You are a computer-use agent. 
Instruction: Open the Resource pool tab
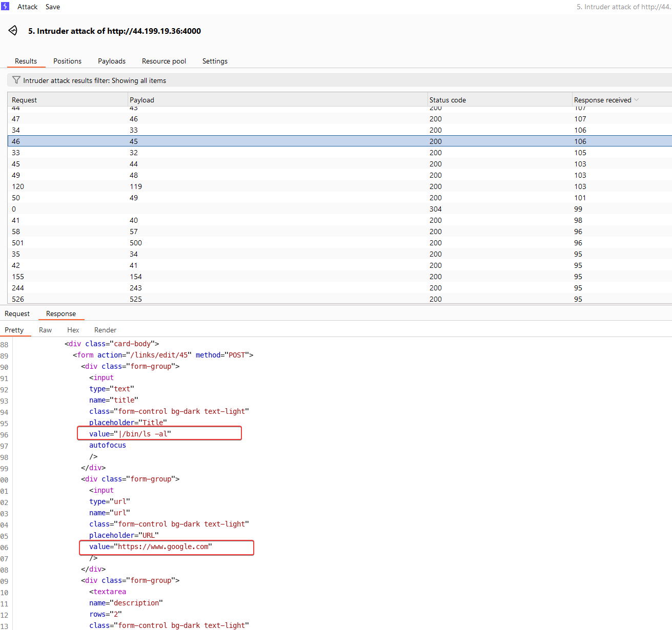164,61
